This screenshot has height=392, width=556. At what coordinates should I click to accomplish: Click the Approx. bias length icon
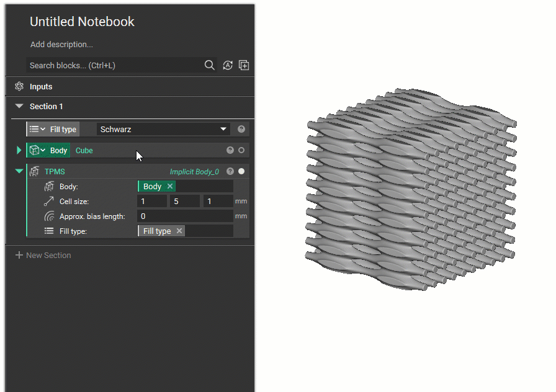point(49,216)
